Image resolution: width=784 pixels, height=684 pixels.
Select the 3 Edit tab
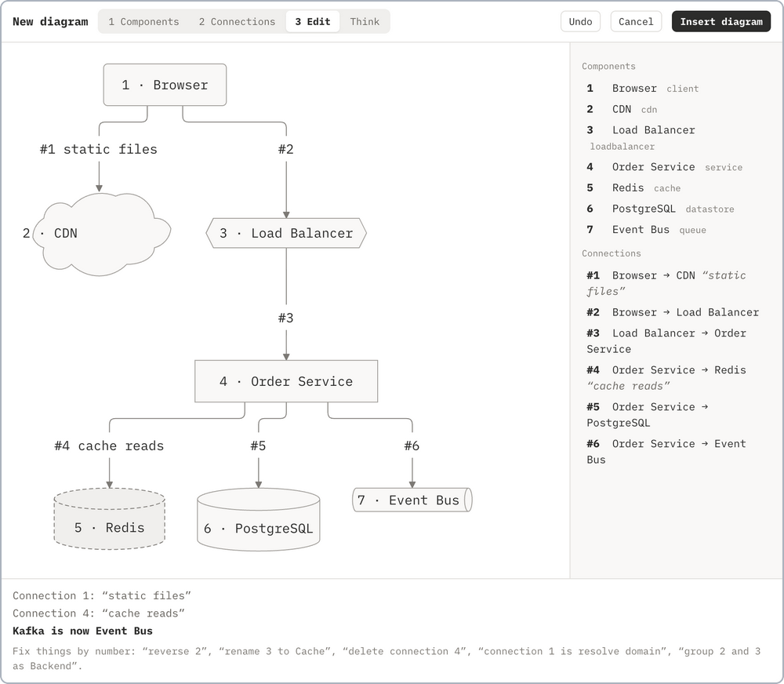313,21
